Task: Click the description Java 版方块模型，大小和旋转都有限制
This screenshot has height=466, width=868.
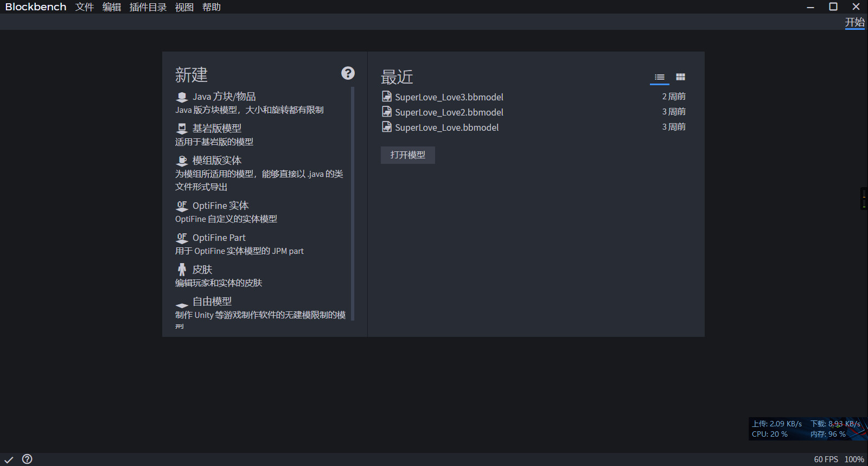Action: coord(250,110)
